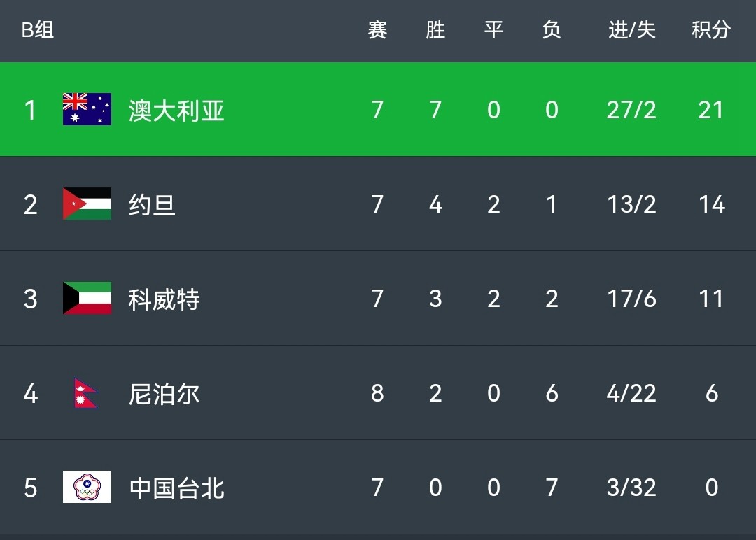Tap the Australia flag icon

87,109
